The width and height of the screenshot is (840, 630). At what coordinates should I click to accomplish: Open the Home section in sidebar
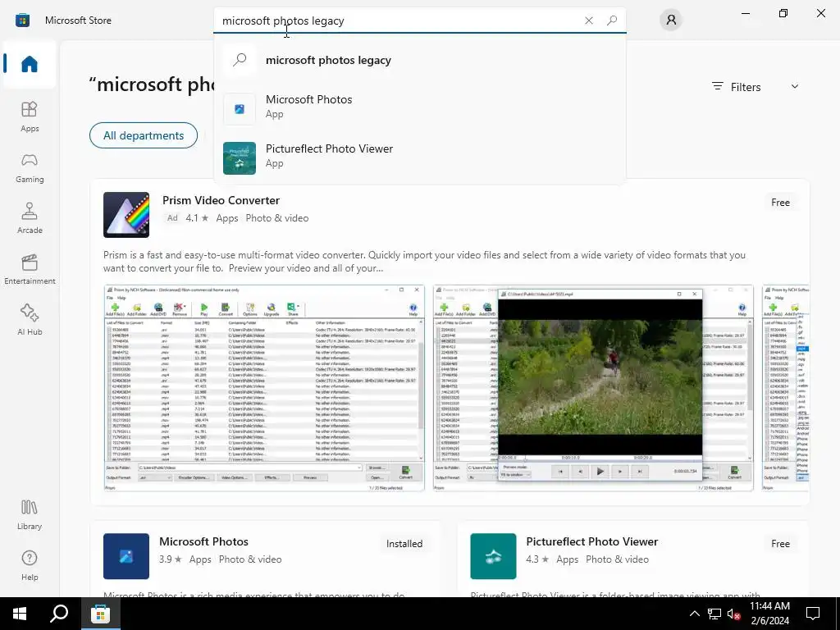[x=30, y=64]
